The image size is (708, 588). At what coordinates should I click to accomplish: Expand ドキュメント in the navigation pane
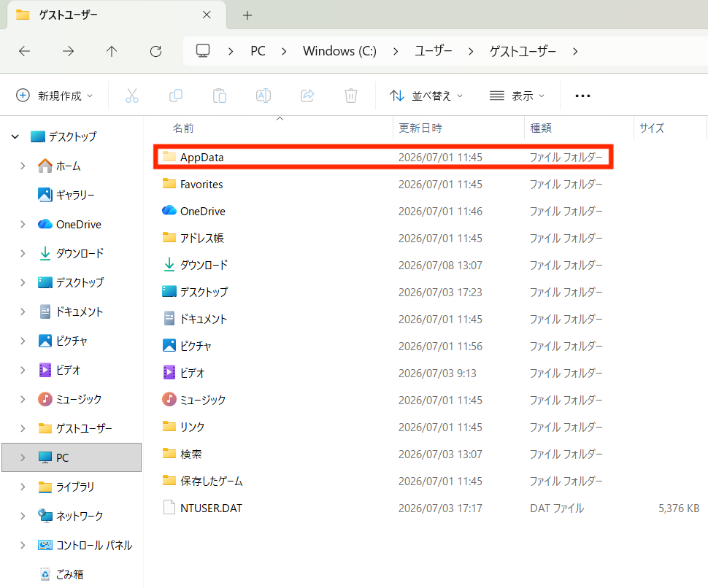[23, 312]
